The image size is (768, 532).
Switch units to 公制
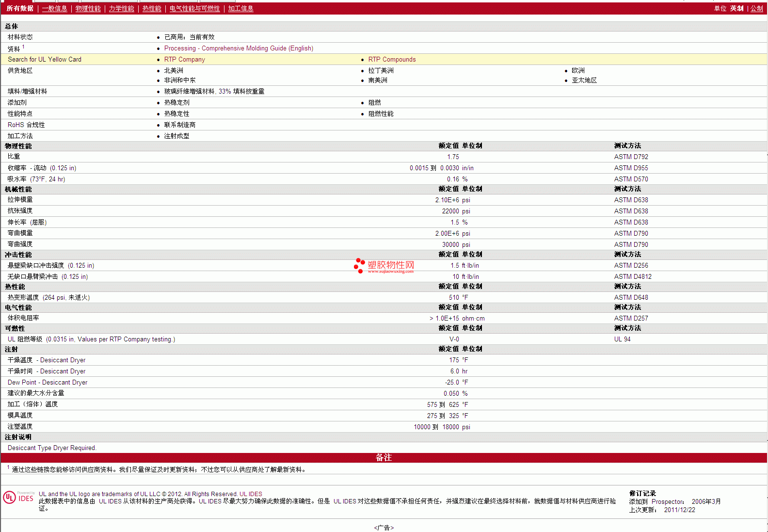point(756,9)
